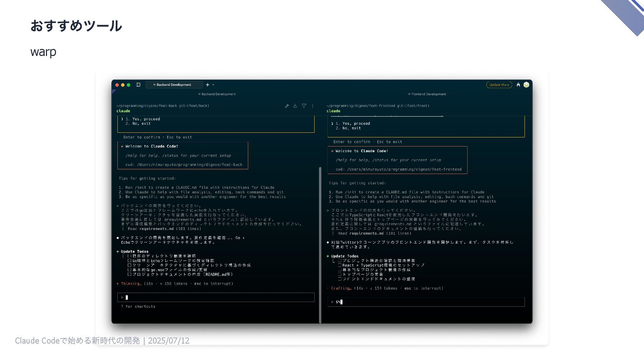Click the feat-frontend git path prompt
Screen dimensions: 644x362
pyautogui.click(x=378, y=106)
